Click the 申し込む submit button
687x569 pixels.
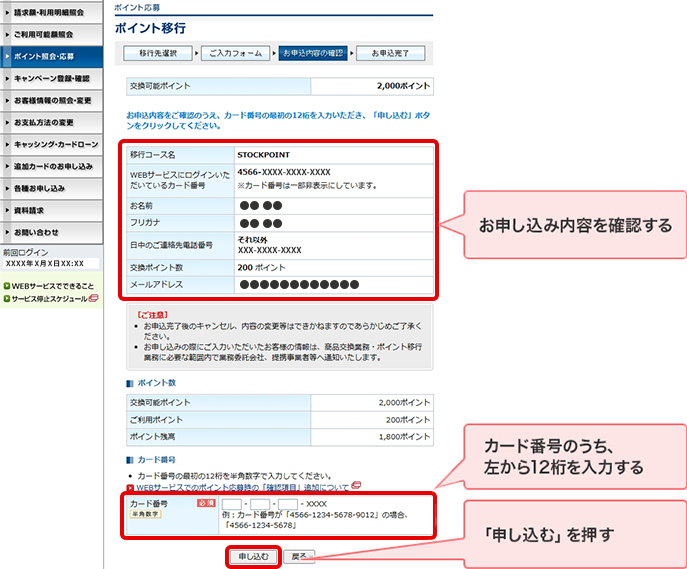pos(253,556)
